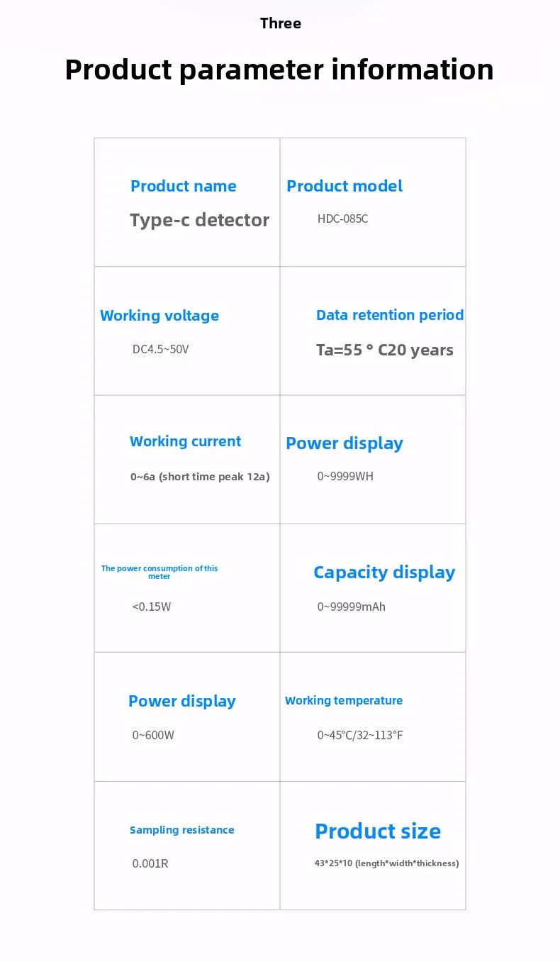Click the 0~9999WH value
560x962 pixels.
(345, 476)
